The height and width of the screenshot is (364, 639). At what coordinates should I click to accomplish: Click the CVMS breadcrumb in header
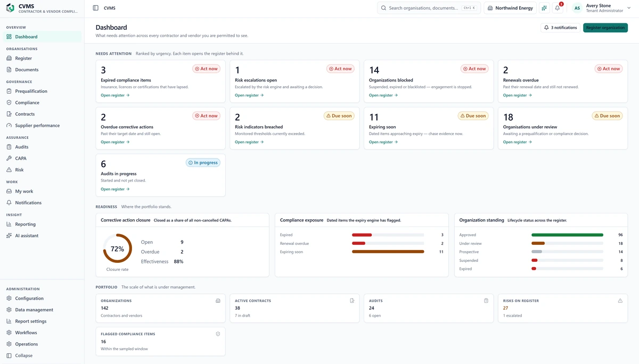[x=110, y=8]
